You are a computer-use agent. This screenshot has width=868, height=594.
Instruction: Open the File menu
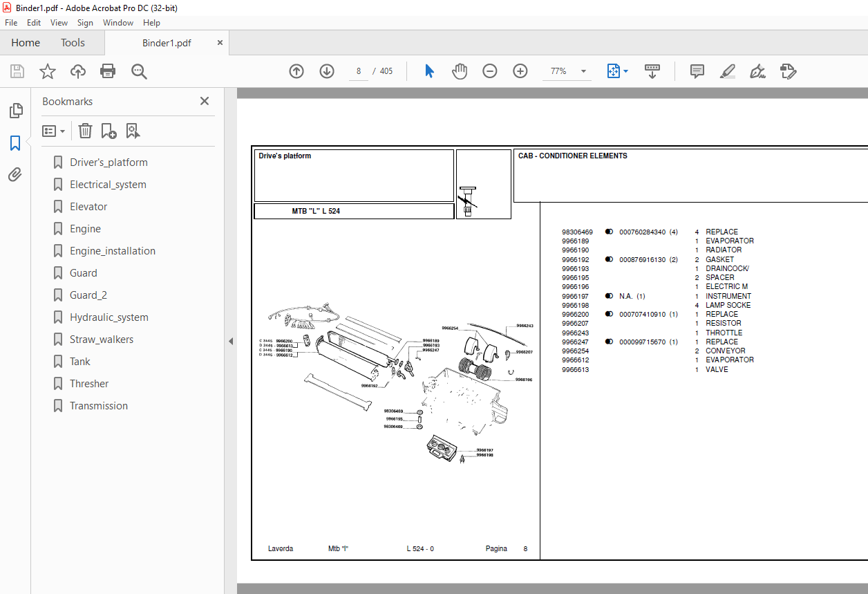pos(11,23)
